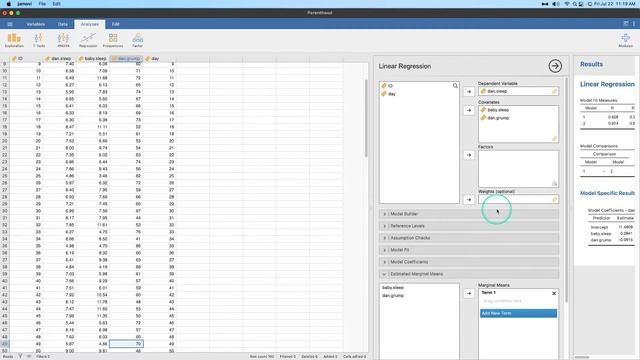Select dan.grump in the marginal means list
Screen dimensions: 640x360
point(393,296)
